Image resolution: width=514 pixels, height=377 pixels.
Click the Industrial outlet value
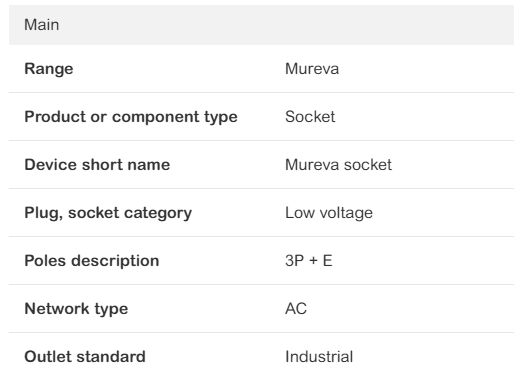click(319, 357)
